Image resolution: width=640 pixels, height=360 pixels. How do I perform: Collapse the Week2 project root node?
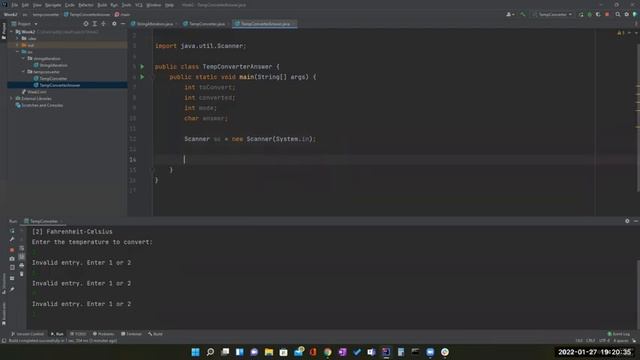coord(12,31)
